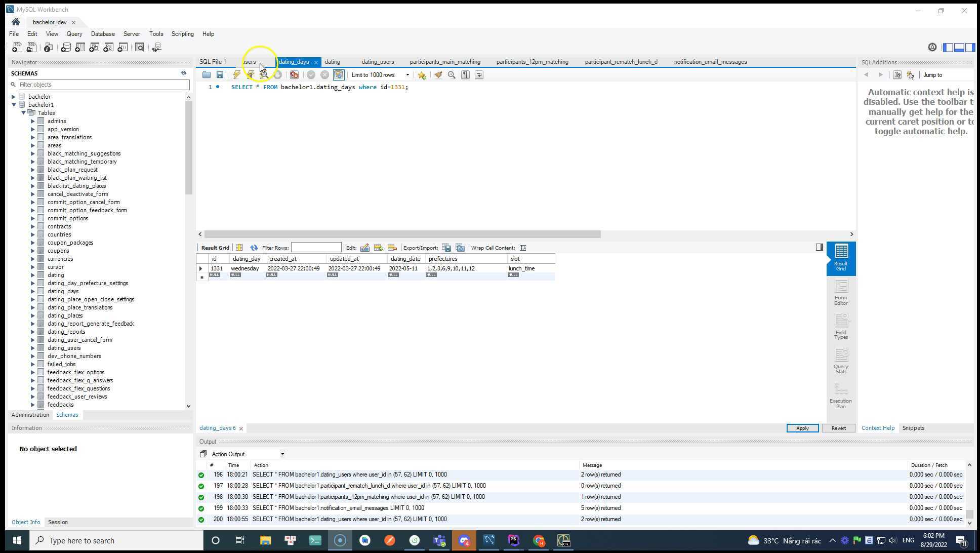Viewport: 980px width, 553px height.
Task: Insert a new row in result grid
Action: 378,248
